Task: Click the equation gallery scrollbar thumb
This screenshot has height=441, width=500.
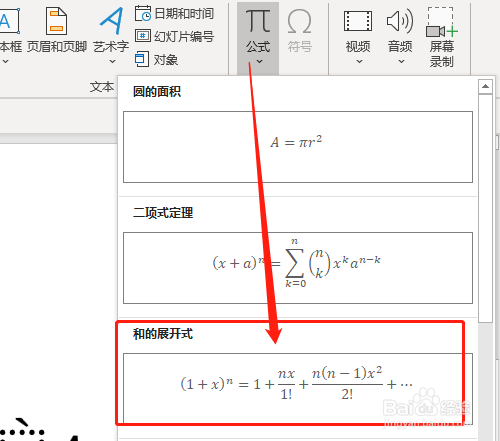Action: click(485, 208)
